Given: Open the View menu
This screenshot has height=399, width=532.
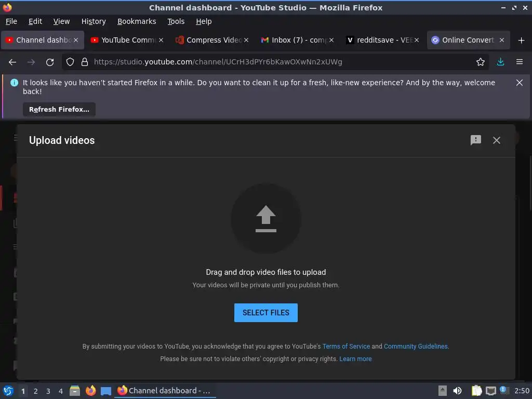Looking at the screenshot, I should 61,21.
